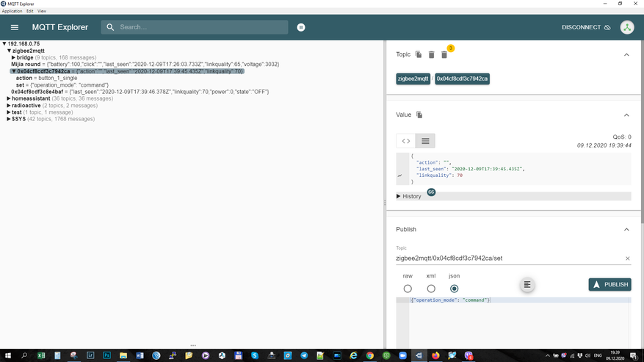This screenshot has width=644, height=362.
Task: Copy topic path to clipboard
Action: [x=419, y=54]
